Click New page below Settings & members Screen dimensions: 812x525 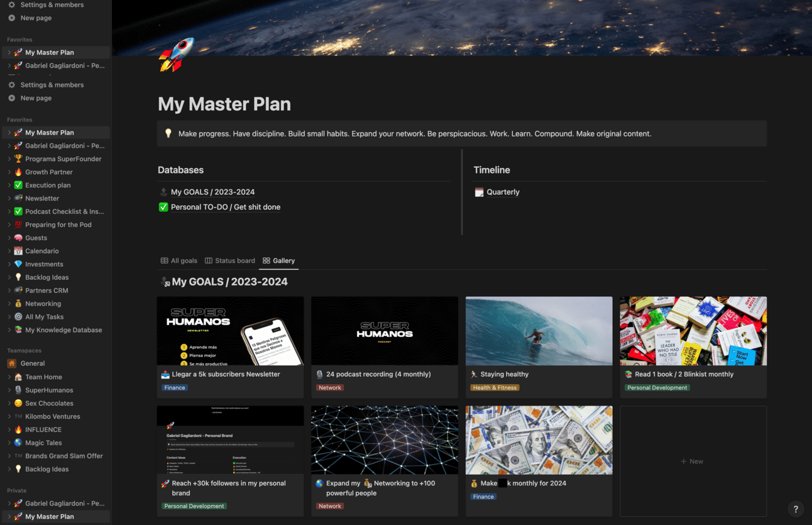point(36,98)
